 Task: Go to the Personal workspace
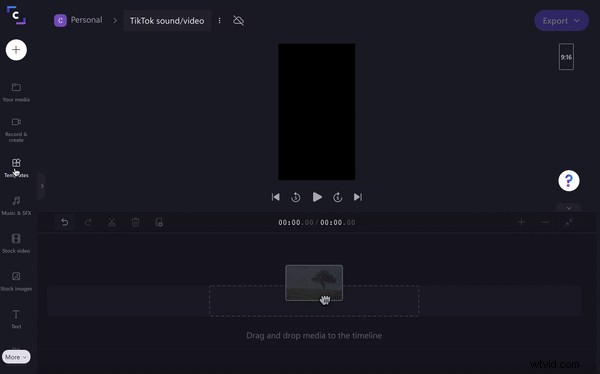(86, 20)
